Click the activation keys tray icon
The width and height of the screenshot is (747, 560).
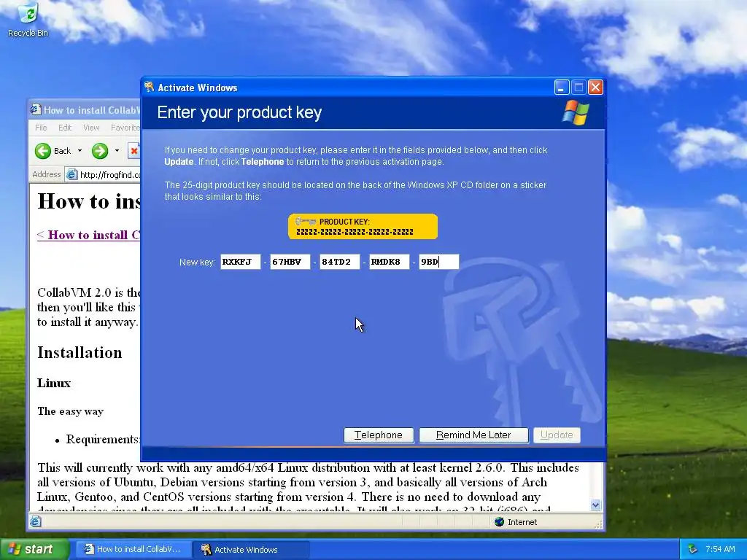(x=693, y=550)
